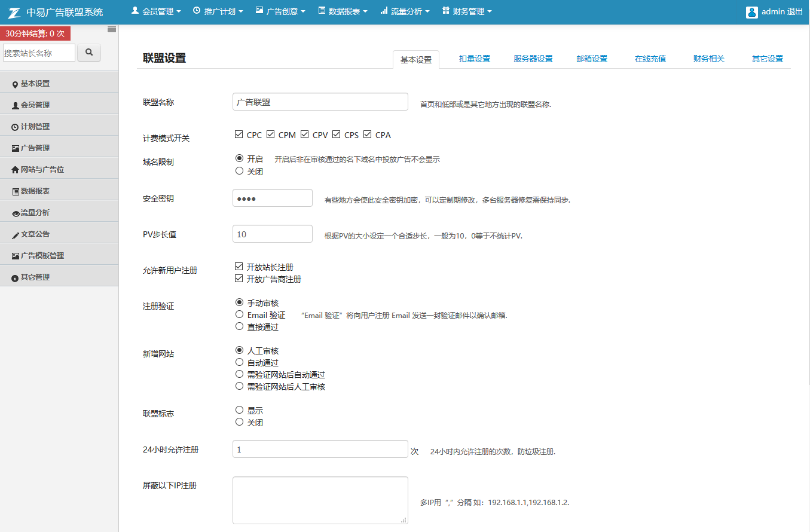Uncheck 开放广告商注册 checkbox

239,279
